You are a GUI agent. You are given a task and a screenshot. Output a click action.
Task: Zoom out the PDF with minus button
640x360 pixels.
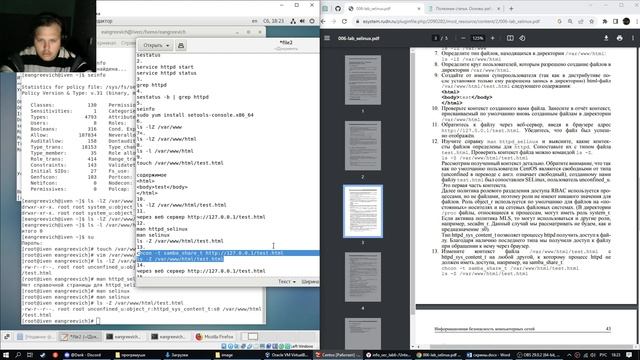pos(463,38)
